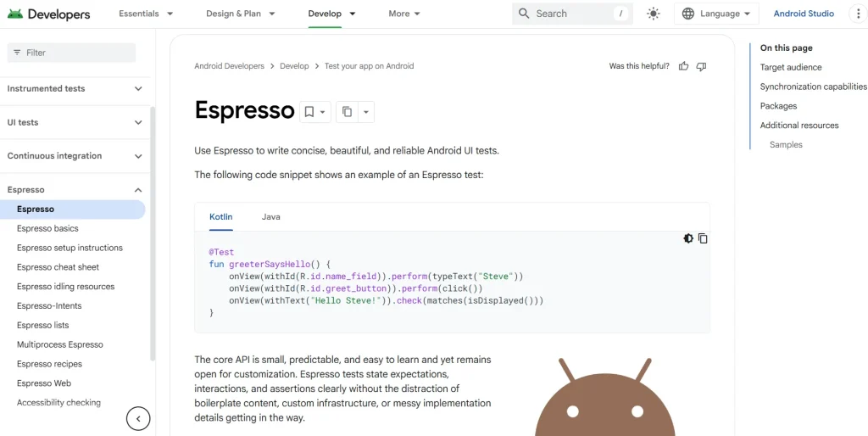
Task: Expand the Instrumented tests section
Action: coord(75,88)
